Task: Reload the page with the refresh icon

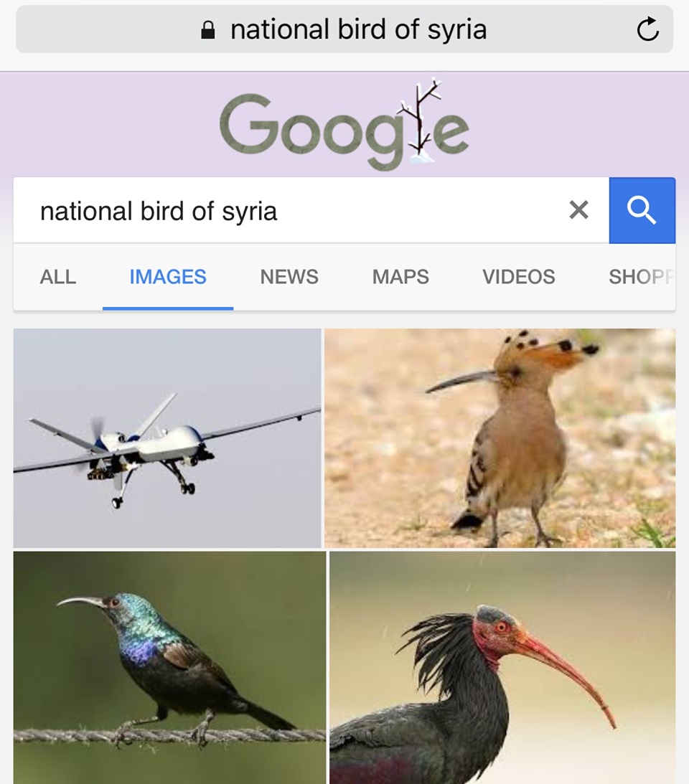Action: (x=648, y=29)
